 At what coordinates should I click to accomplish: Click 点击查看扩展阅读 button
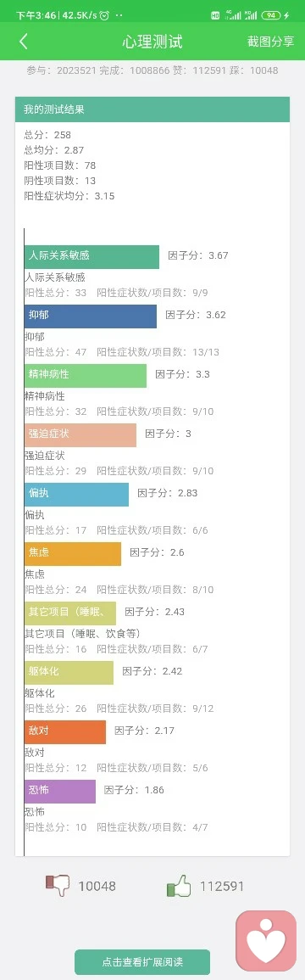[x=142, y=962]
